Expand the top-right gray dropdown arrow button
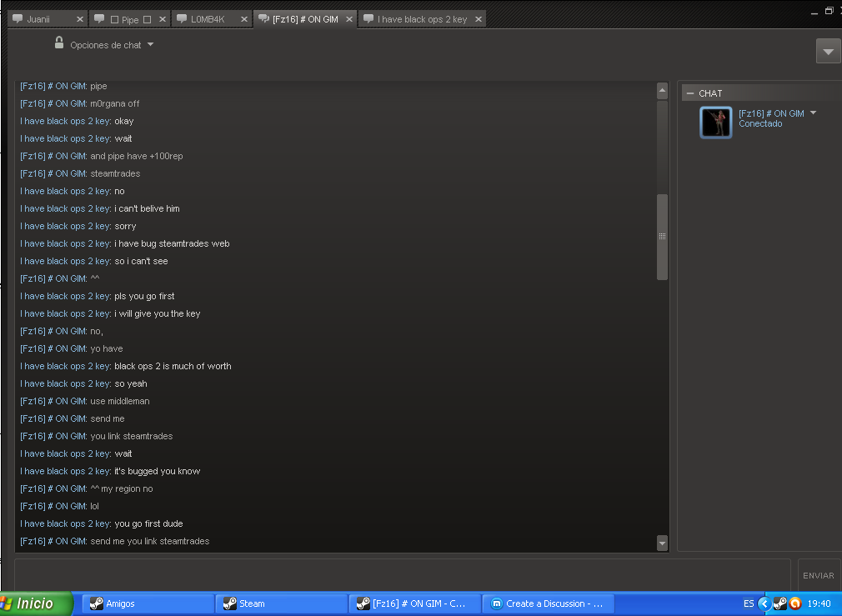842x616 pixels. coord(828,52)
